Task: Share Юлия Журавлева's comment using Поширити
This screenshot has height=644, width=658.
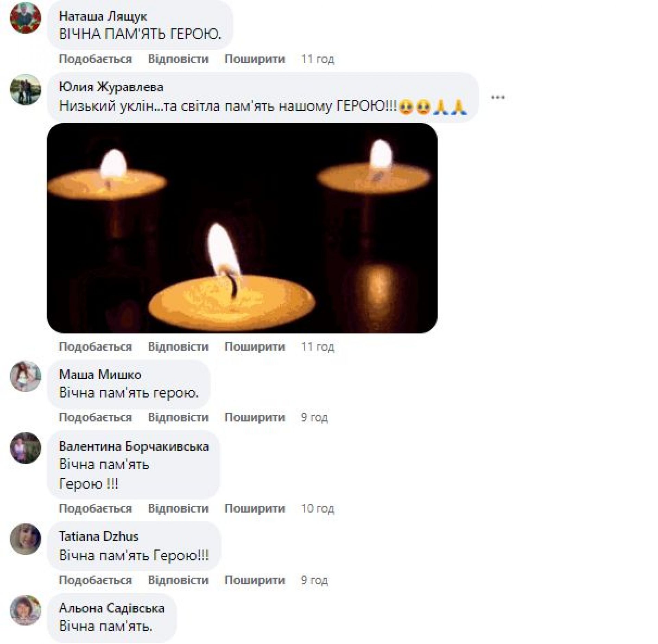Action: pyautogui.click(x=255, y=347)
